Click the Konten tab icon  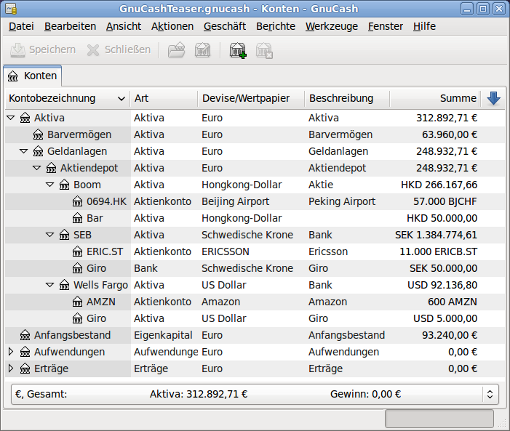[x=13, y=76]
